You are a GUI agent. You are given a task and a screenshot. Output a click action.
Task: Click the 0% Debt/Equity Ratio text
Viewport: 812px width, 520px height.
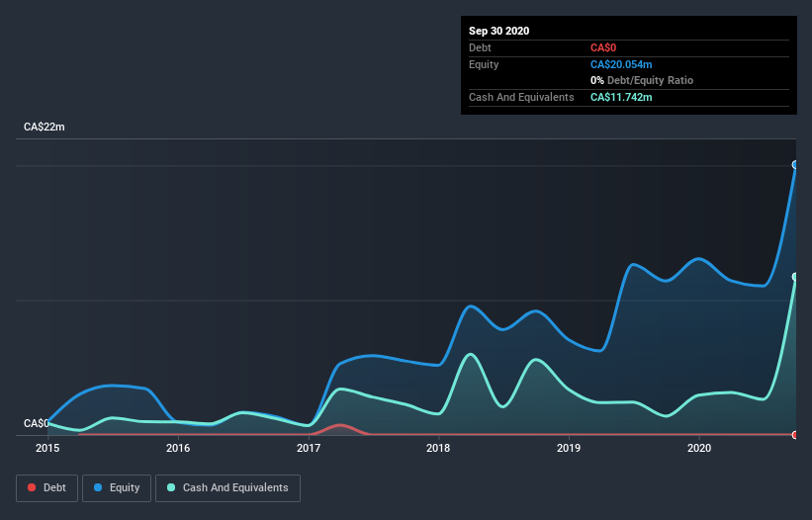pos(642,81)
